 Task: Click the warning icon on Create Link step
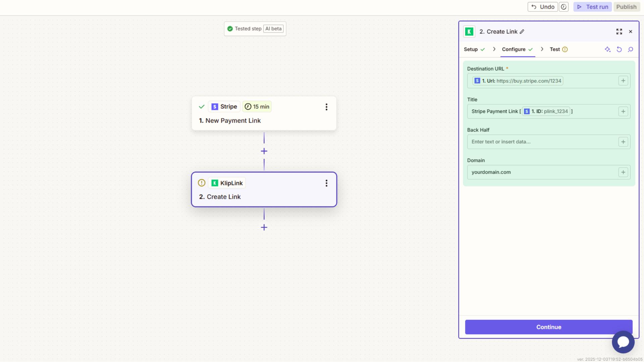pos(201,183)
